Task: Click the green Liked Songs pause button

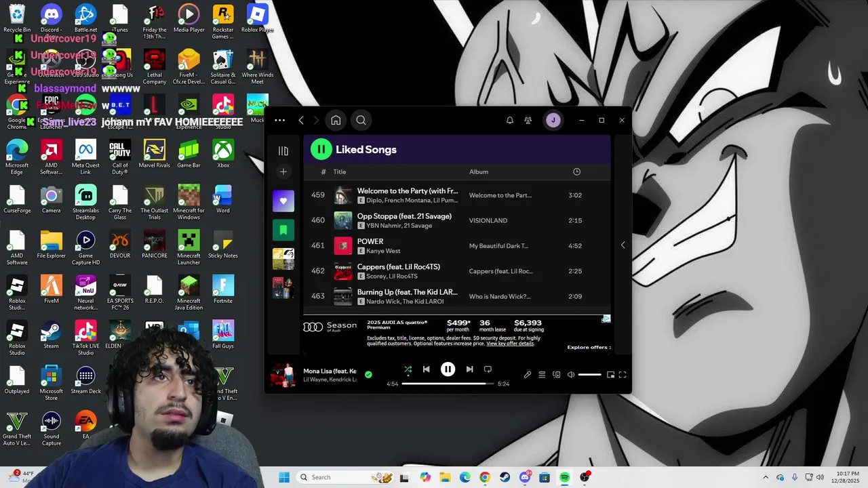Action: click(321, 150)
